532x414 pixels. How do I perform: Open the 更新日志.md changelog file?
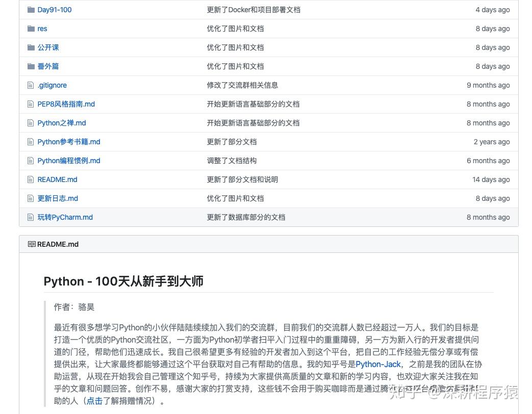pos(58,198)
